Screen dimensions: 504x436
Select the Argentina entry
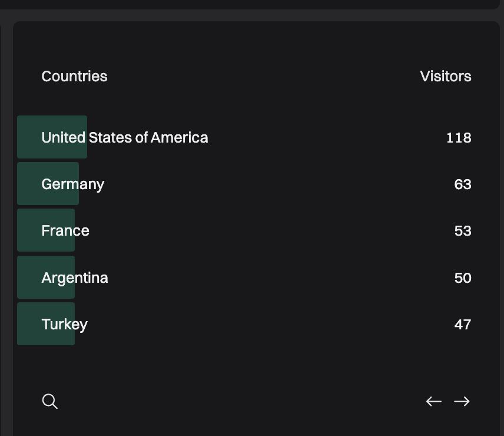[x=74, y=278]
